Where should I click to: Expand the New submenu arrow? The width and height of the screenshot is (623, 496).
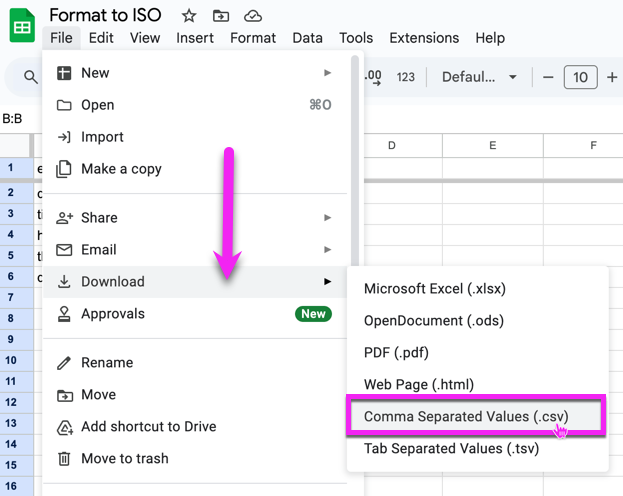click(327, 73)
